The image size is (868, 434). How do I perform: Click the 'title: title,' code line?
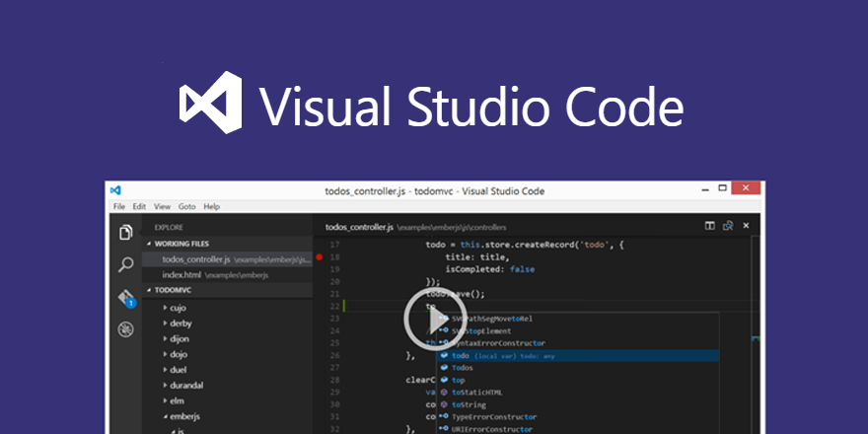477,256
